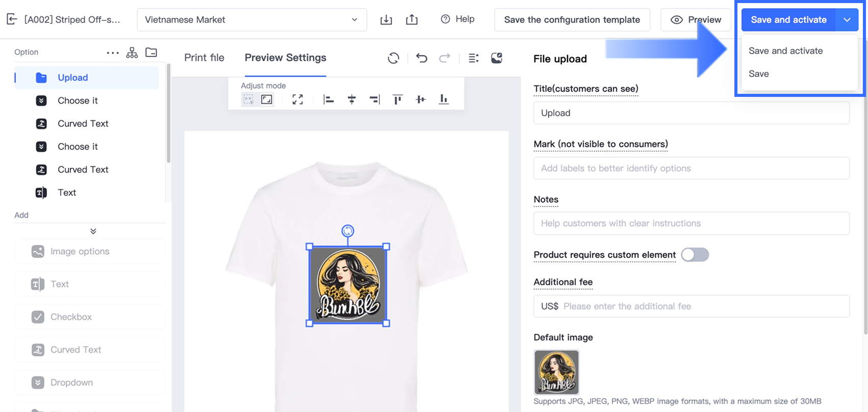Click the Additional fee input field

coord(692,306)
